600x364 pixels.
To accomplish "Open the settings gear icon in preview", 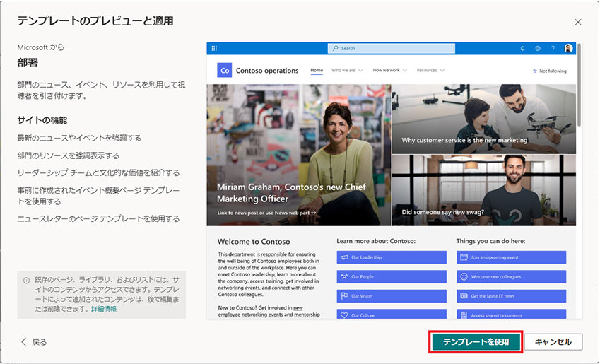I will click(538, 48).
